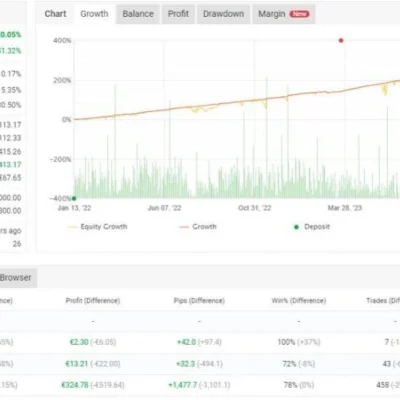Open the Profit tab
The image size is (400, 400).
tap(178, 14)
